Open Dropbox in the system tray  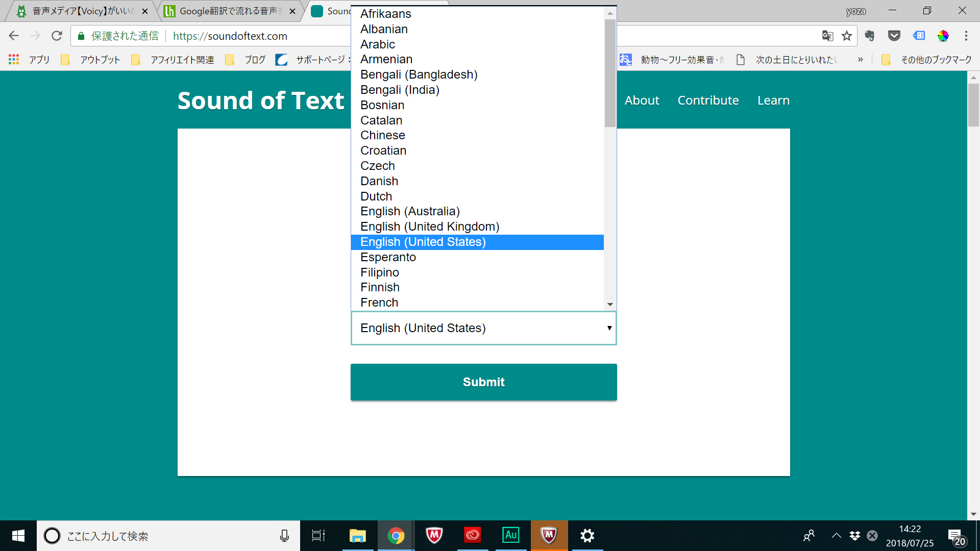click(x=855, y=536)
